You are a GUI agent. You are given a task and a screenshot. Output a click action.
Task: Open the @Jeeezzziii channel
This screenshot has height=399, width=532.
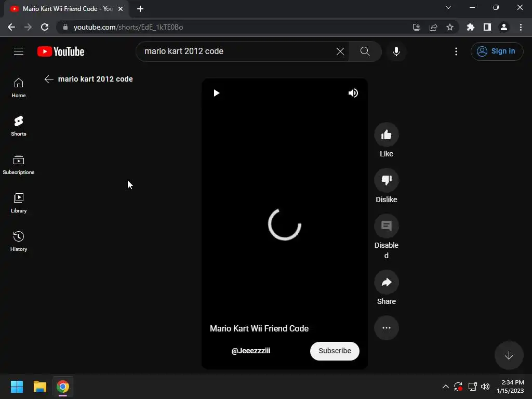point(251,351)
